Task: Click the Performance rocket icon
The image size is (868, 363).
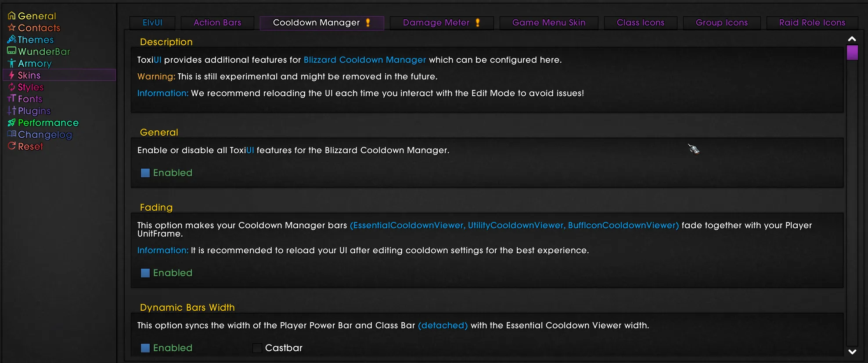Action: pyautogui.click(x=11, y=122)
